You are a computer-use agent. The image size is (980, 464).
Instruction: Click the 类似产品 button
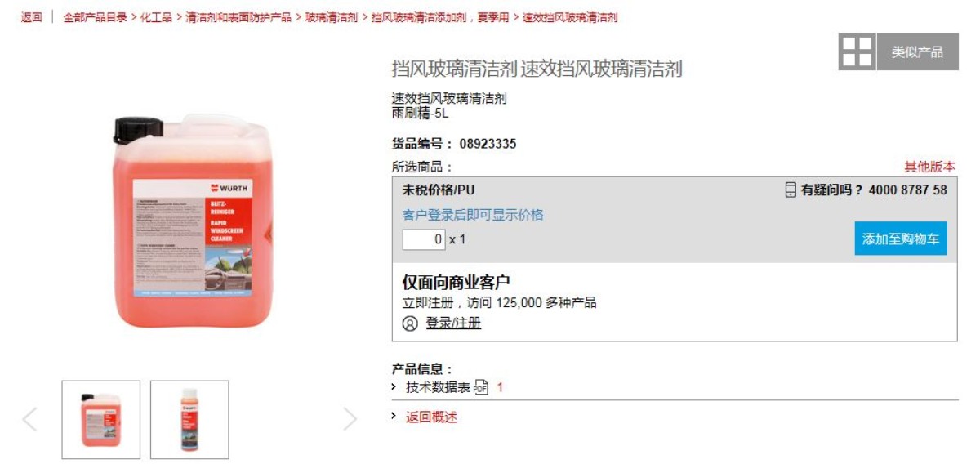(917, 51)
